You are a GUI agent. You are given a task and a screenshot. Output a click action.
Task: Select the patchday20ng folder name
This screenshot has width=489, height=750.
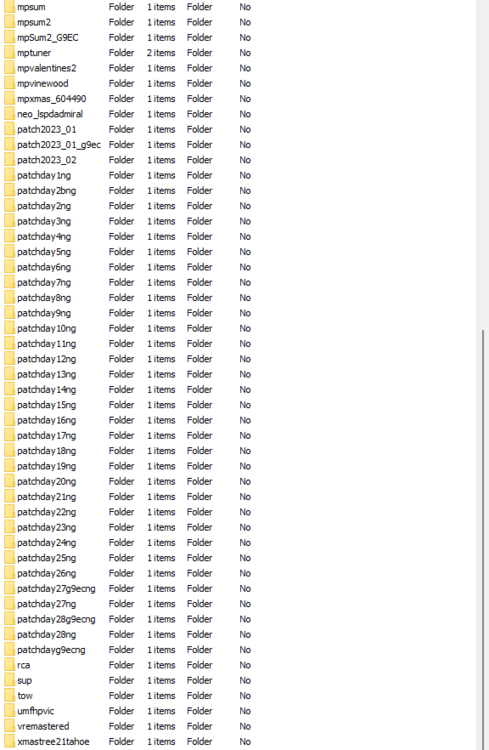[x=46, y=482]
